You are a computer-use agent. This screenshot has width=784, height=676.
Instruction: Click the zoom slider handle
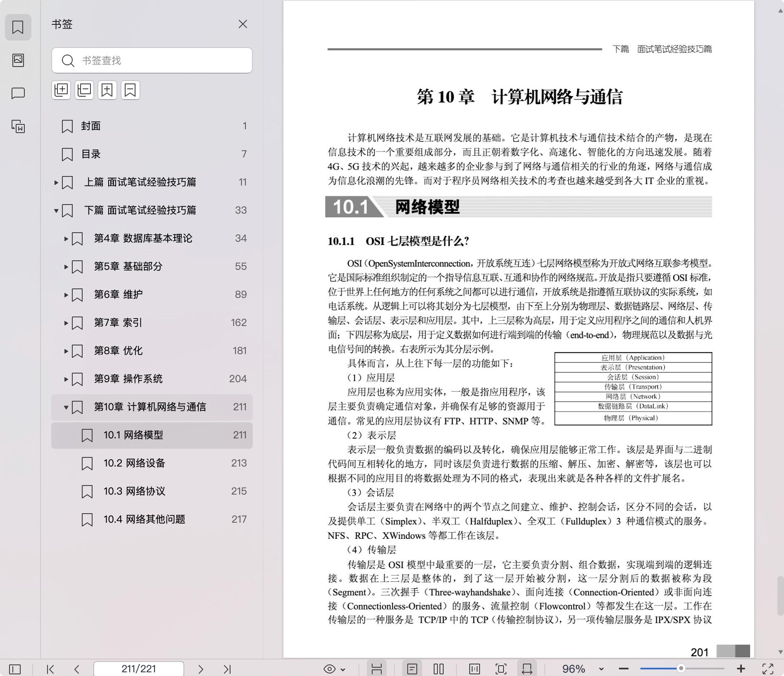pos(681,669)
